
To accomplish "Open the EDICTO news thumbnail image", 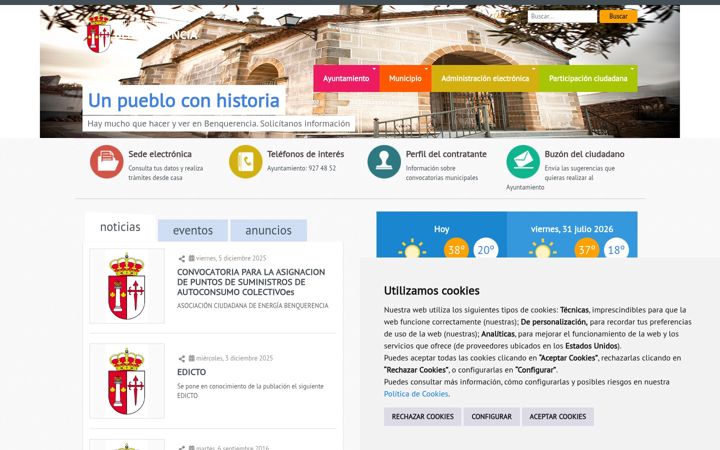I will [127, 381].
